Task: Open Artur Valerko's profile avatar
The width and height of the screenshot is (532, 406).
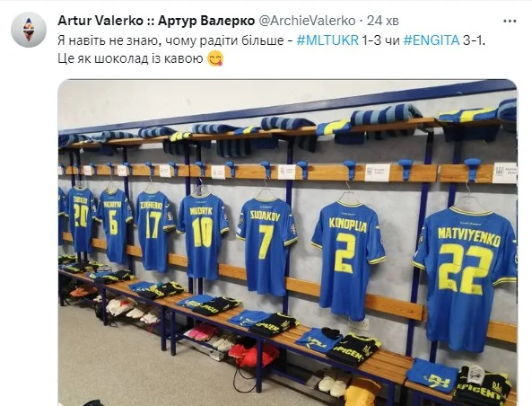Action: [29, 30]
